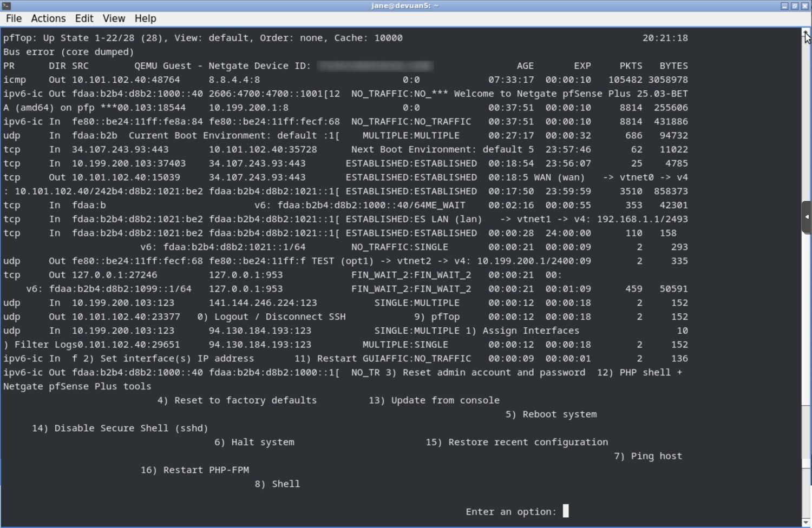This screenshot has width=812, height=528.
Task: Click the icmp row source '10.101.102.40:48764'
Action: click(126, 80)
